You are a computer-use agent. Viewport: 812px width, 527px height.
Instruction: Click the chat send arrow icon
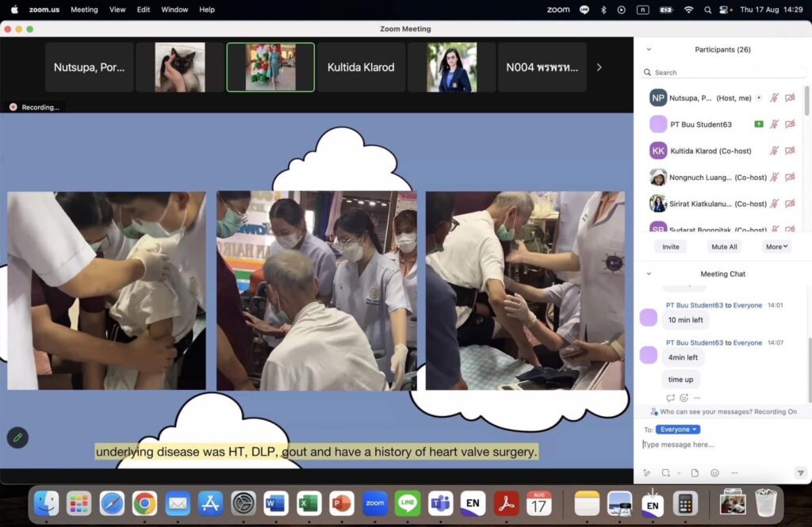800,473
